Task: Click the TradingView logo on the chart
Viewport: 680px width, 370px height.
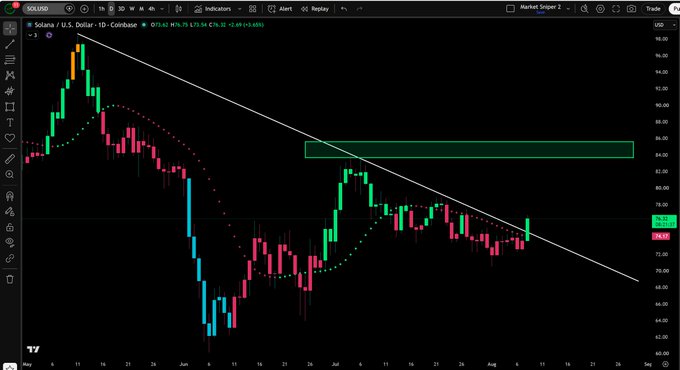Action: (33, 349)
